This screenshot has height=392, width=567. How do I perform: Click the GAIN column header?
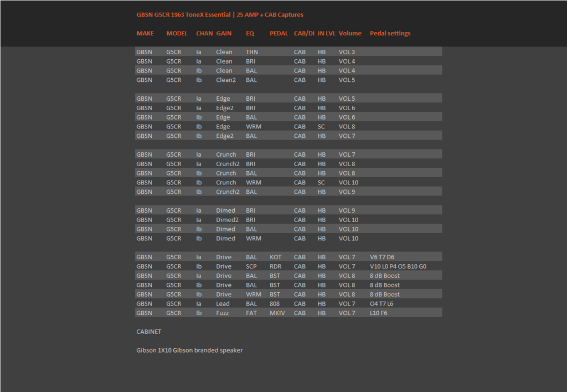[x=224, y=33]
